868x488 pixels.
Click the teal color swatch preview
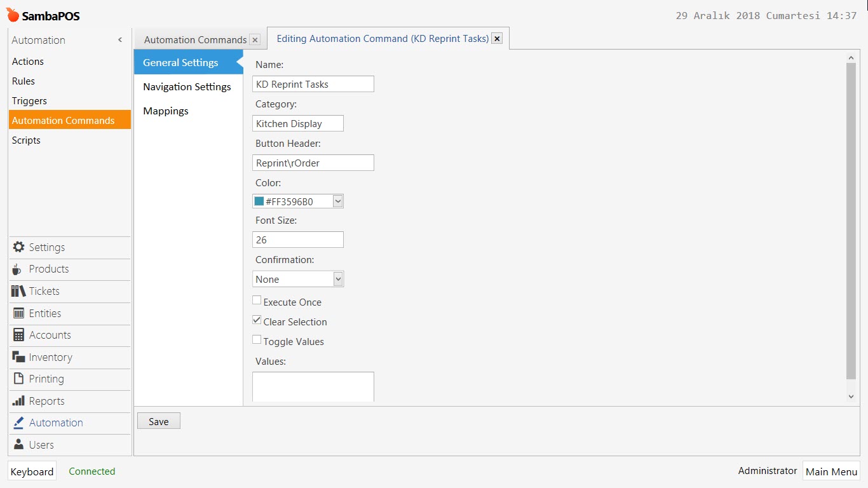[259, 201]
